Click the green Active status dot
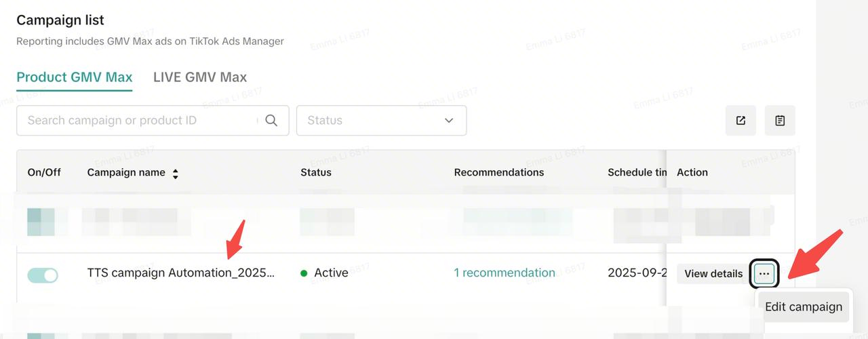This screenshot has width=868, height=339. click(304, 273)
